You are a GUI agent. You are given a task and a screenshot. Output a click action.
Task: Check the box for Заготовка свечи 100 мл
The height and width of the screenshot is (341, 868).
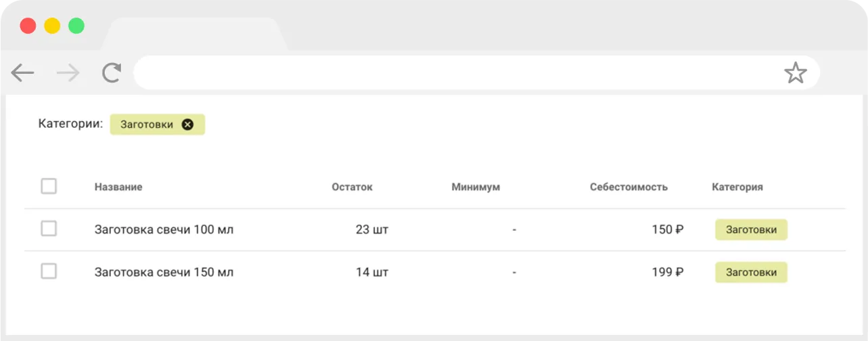click(x=49, y=229)
